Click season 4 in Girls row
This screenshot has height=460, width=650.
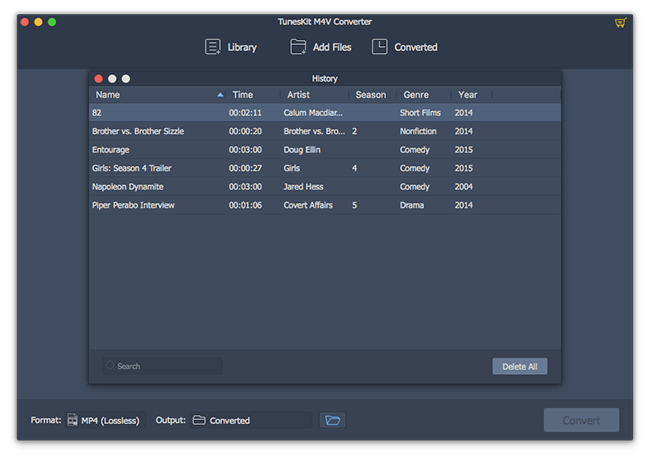click(x=354, y=168)
